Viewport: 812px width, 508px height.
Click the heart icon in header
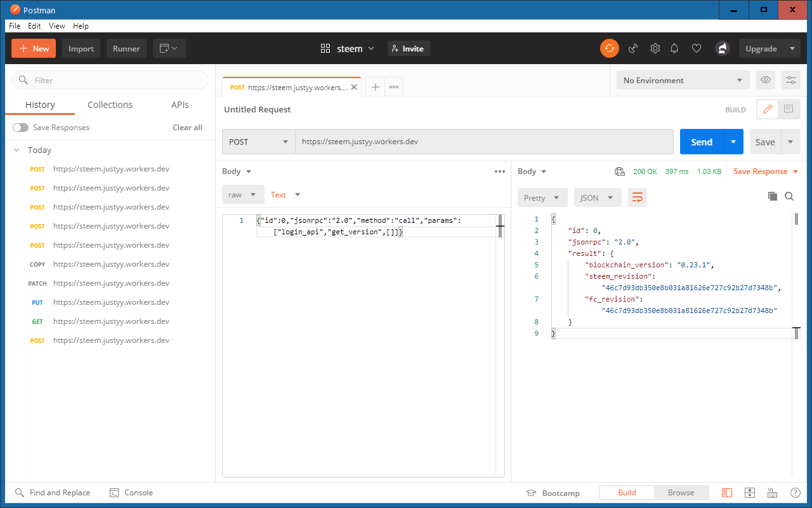696,48
